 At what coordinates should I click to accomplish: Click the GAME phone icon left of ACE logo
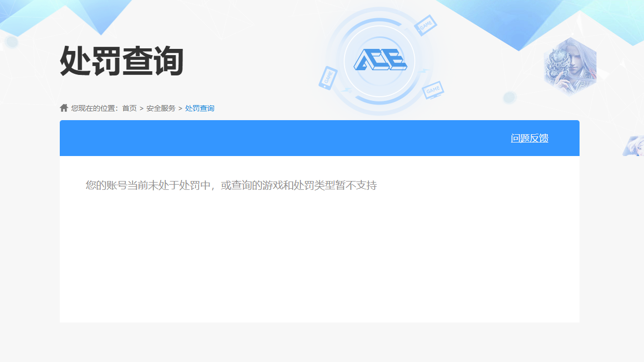[328, 78]
